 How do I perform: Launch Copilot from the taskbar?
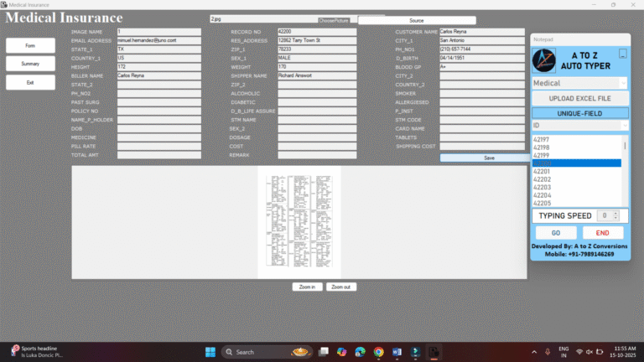342,352
